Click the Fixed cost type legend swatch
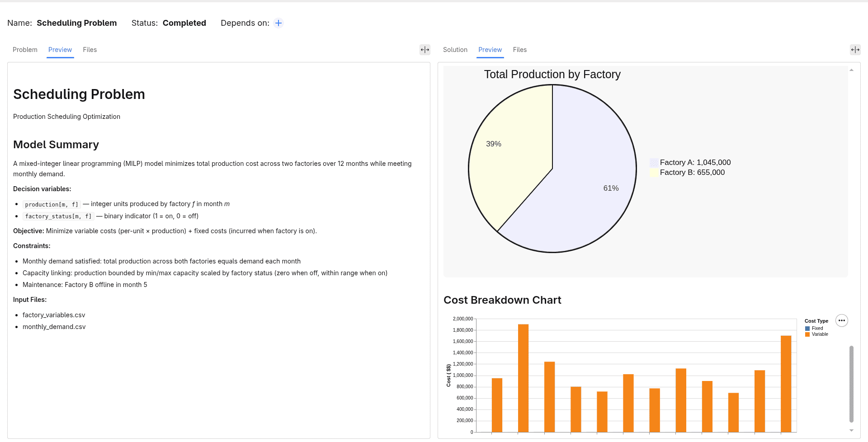This screenshot has width=868, height=442. coord(807,329)
